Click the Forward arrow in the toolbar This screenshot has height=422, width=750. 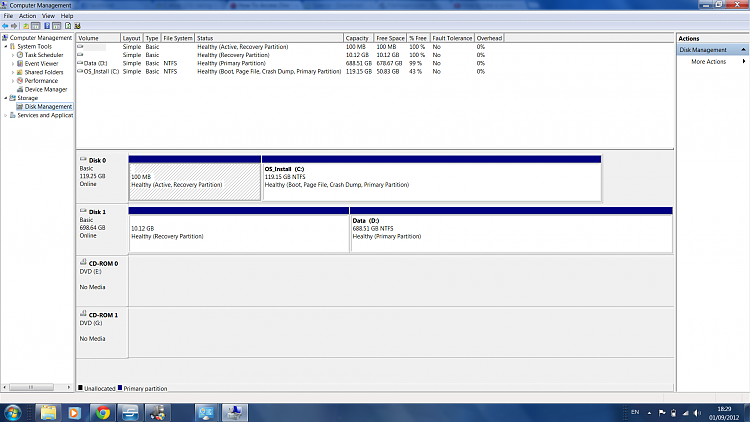14,26
